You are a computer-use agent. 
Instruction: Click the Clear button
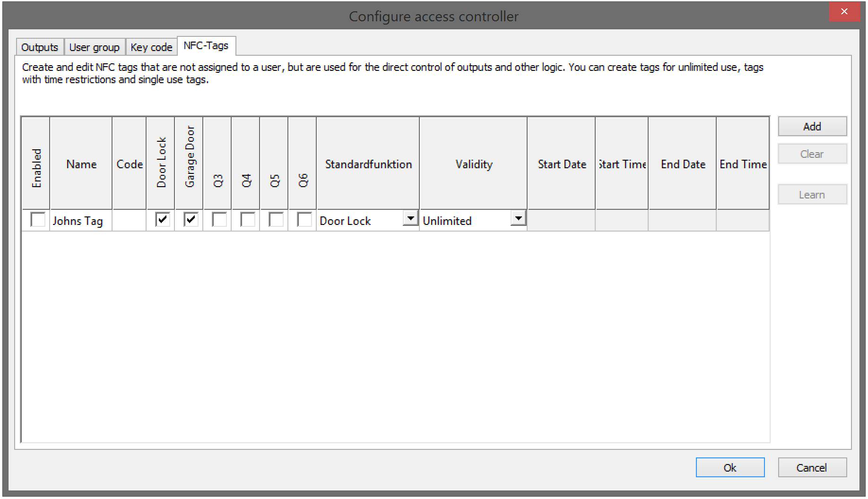tap(812, 154)
